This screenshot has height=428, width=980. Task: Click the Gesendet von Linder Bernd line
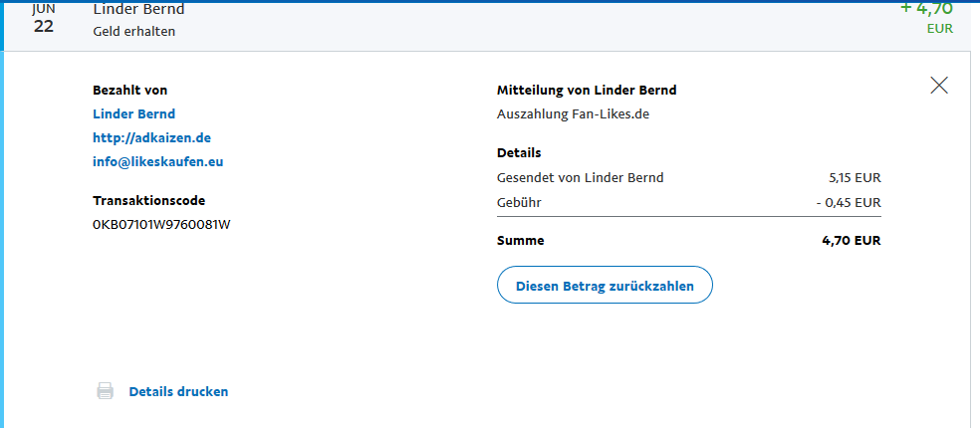(580, 178)
